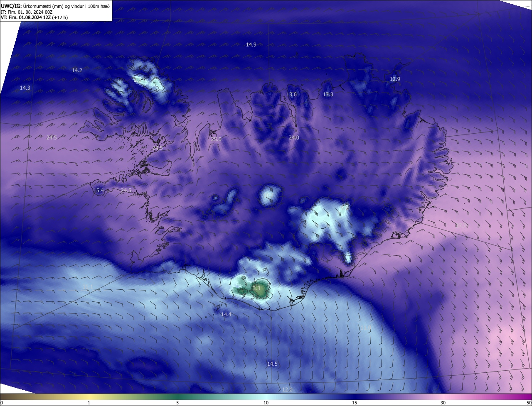Click the 5 tick on the legend
532x406 pixels.
click(177, 403)
